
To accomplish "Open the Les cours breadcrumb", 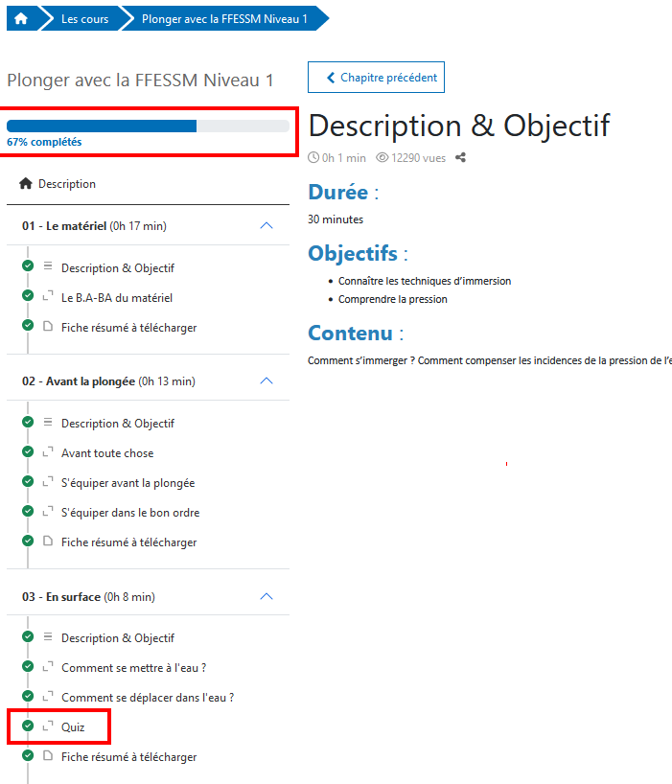I will [84, 19].
